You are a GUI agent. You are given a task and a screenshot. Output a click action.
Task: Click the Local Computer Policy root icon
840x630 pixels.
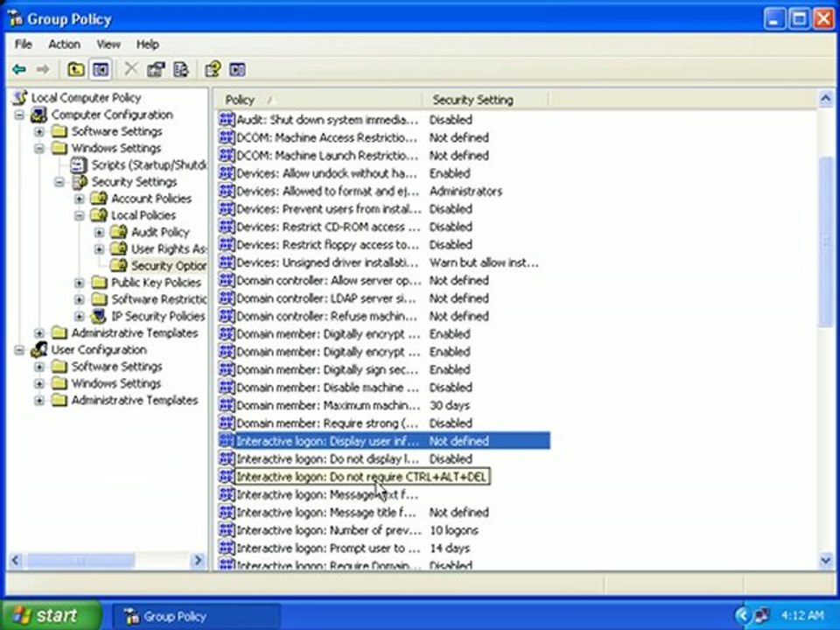click(x=19, y=97)
